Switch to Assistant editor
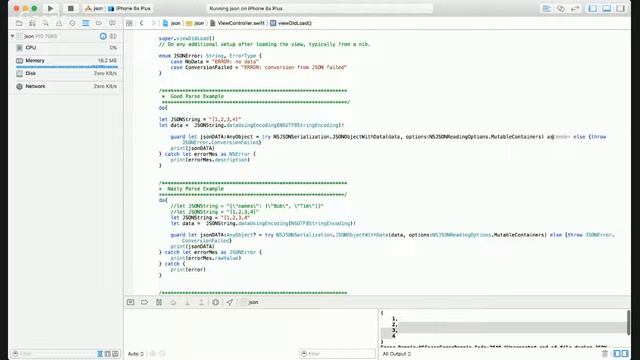 click(561, 8)
